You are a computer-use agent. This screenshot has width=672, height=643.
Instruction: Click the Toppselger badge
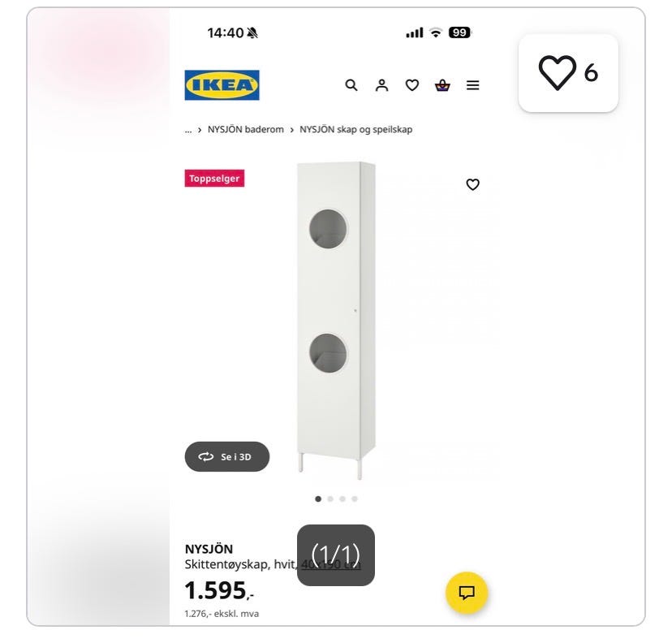215,179
